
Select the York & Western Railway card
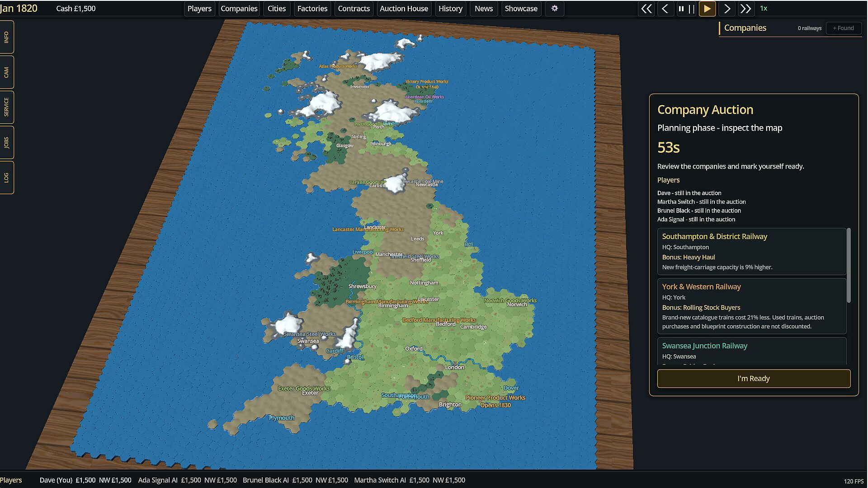click(x=752, y=306)
